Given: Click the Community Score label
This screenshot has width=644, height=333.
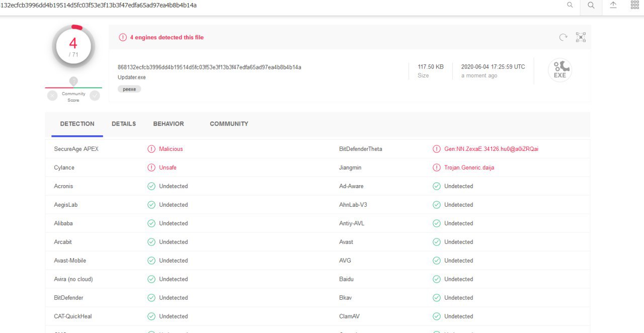Looking at the screenshot, I should (x=73, y=97).
